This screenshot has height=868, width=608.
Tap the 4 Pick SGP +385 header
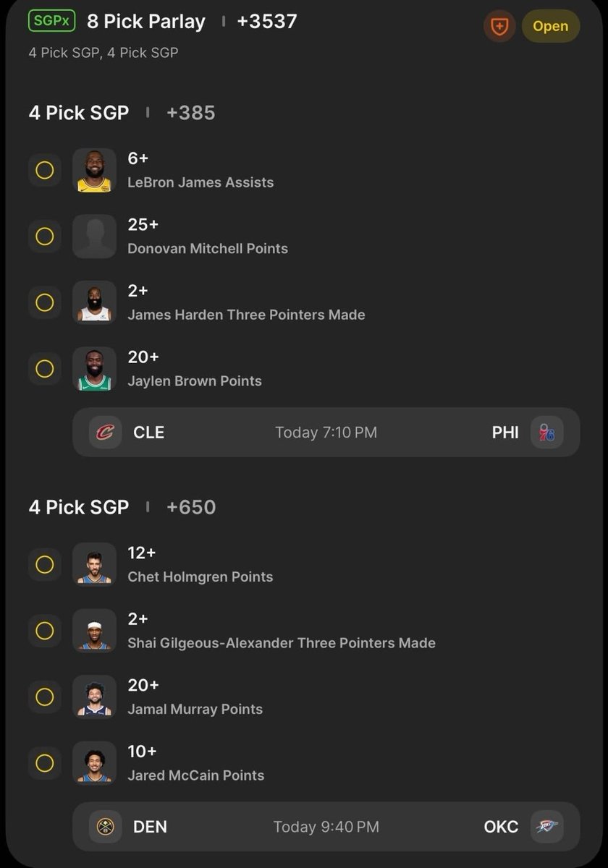pos(122,113)
